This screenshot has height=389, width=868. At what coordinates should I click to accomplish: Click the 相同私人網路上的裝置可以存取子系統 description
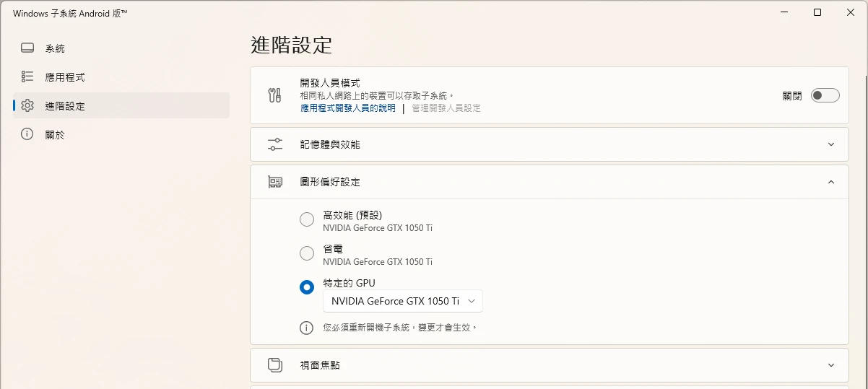(x=377, y=95)
